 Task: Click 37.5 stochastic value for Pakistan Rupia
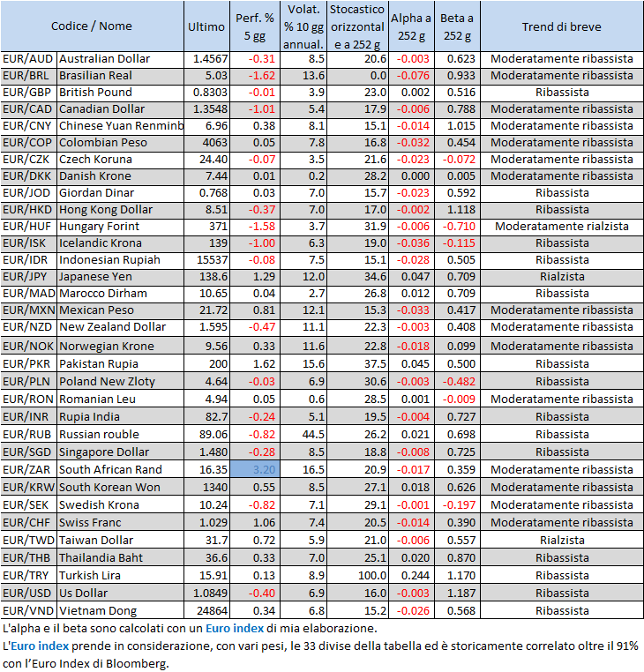click(x=357, y=363)
